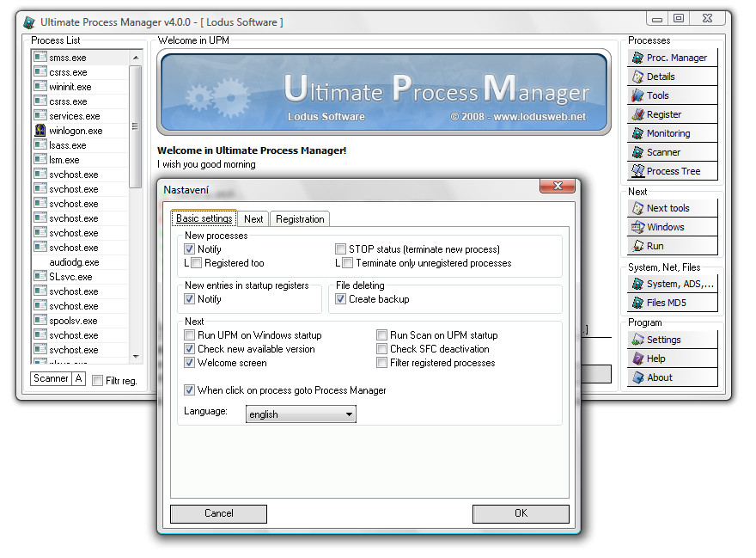
Task: Select lsass.exe process entry
Action: coord(81,145)
